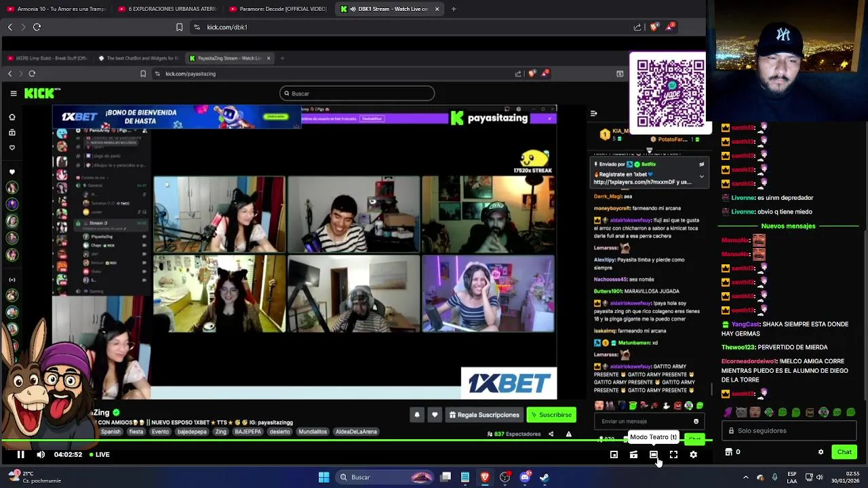Screen dimensions: 868x488
Task: Enable picture-in-picture mode in player
Action: coord(614,455)
